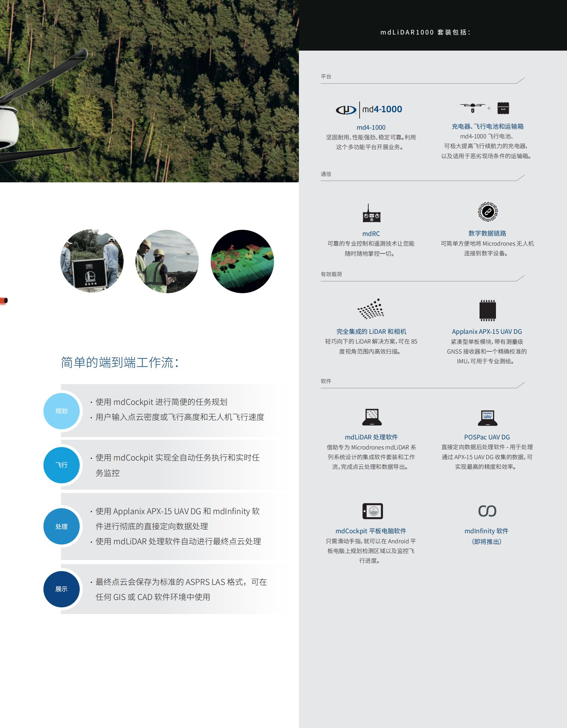Image resolution: width=567 pixels, height=728 pixels.
Task: Open the green point-cloud scan image
Action: click(242, 261)
